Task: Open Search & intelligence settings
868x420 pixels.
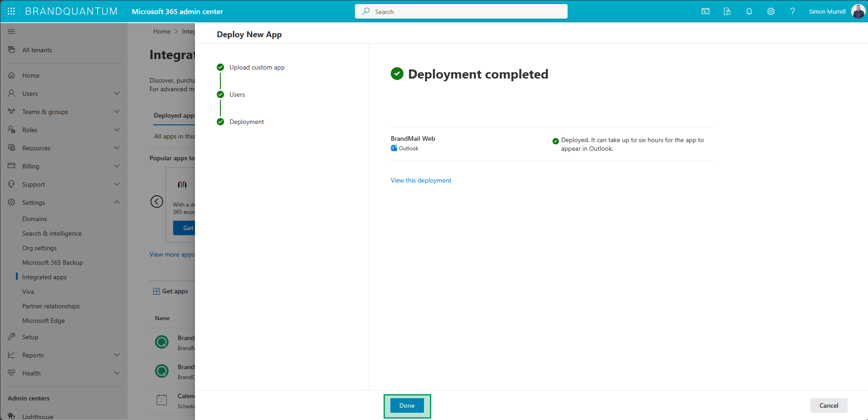Action: 52,233
